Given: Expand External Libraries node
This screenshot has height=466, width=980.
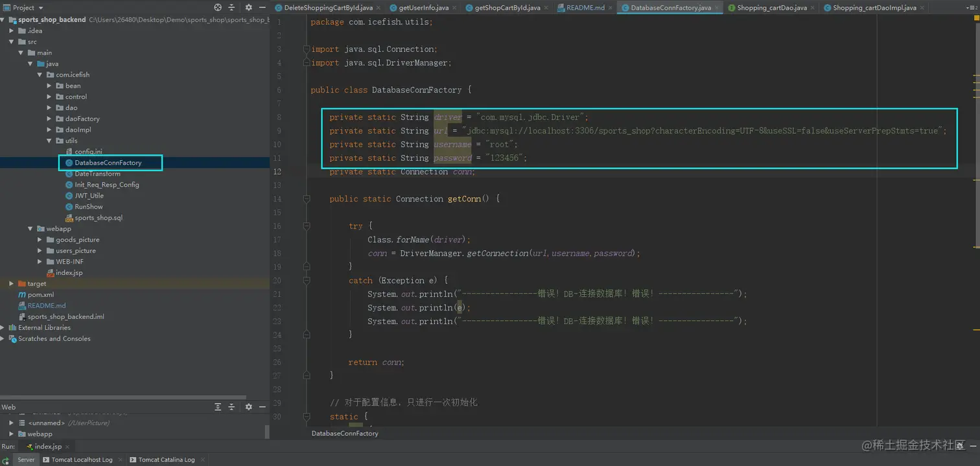Looking at the screenshot, I should [x=3, y=328].
